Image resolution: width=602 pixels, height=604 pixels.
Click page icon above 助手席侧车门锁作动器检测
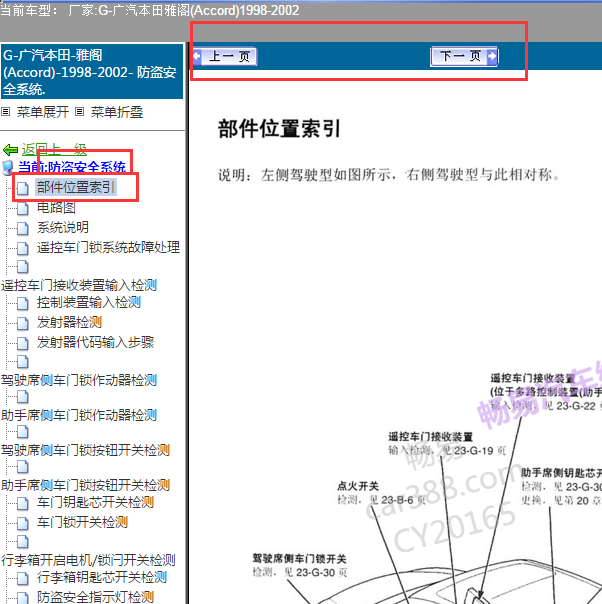[23, 397]
